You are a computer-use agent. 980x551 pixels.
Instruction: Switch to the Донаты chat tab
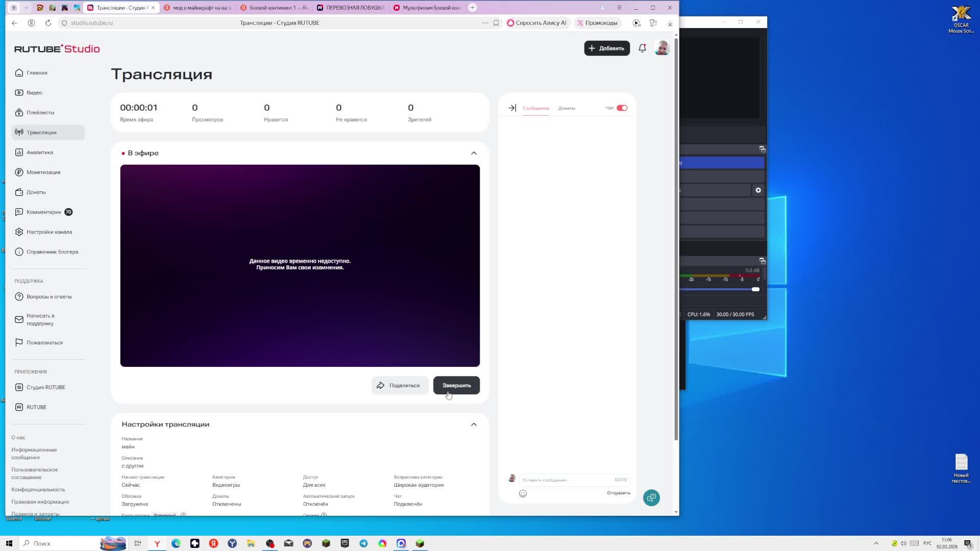(x=567, y=108)
